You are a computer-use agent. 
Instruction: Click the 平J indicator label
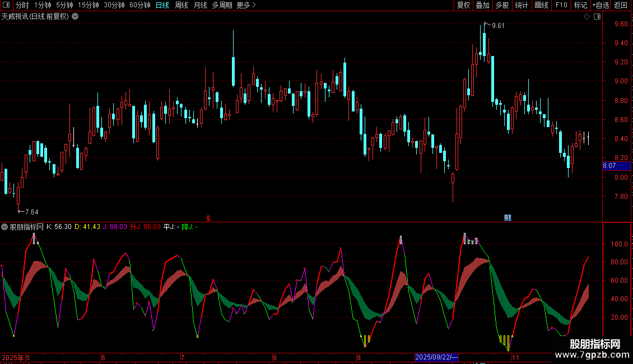[x=171, y=227]
